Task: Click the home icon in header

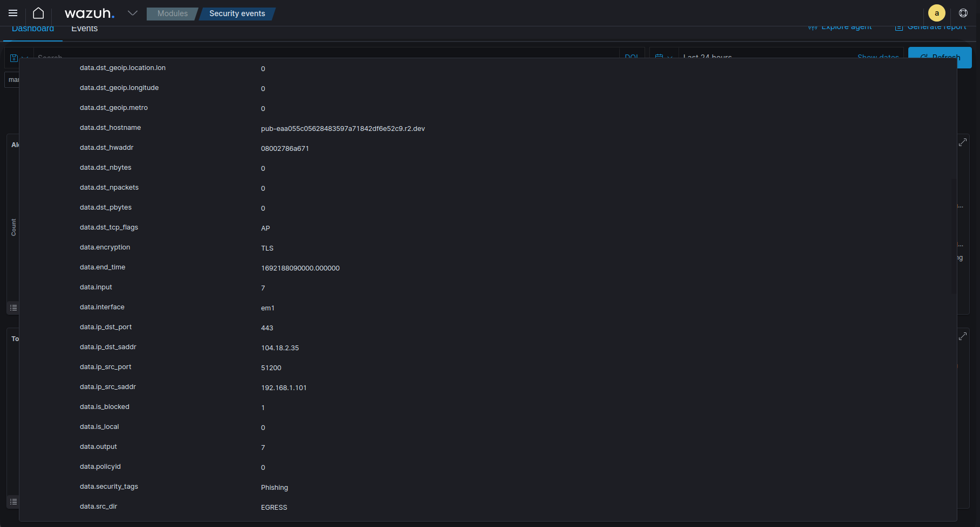Action: click(x=38, y=13)
